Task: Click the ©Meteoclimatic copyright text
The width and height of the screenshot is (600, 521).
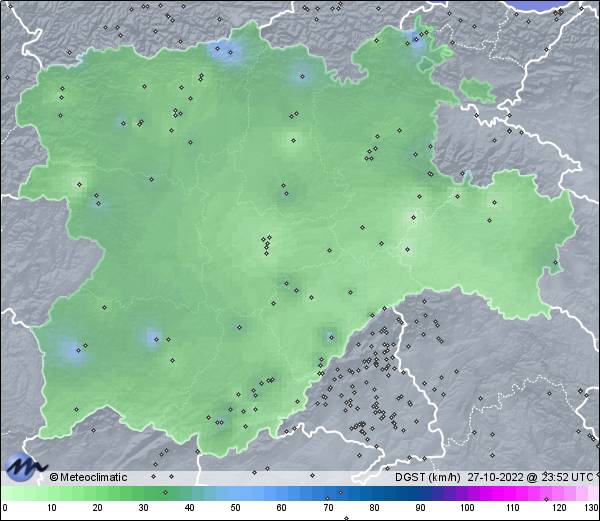Action: click(x=88, y=477)
